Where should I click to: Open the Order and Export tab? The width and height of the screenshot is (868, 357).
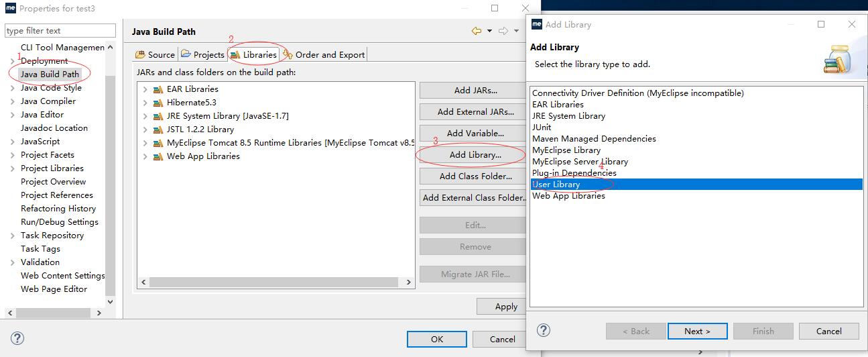pyautogui.click(x=324, y=54)
